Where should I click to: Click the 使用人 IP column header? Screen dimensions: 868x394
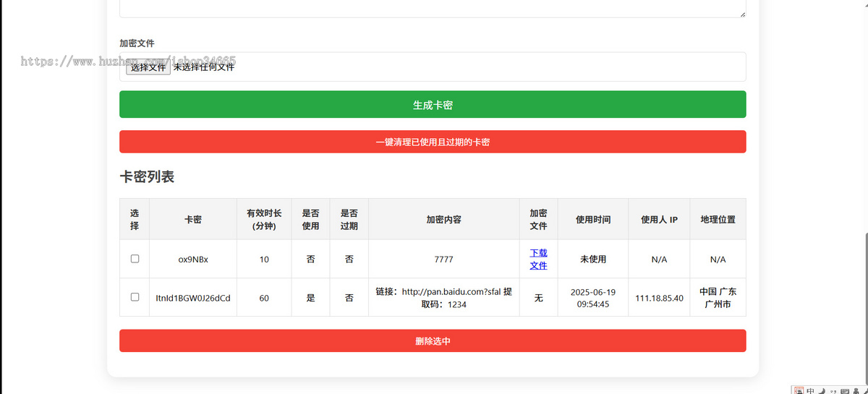[x=659, y=219]
